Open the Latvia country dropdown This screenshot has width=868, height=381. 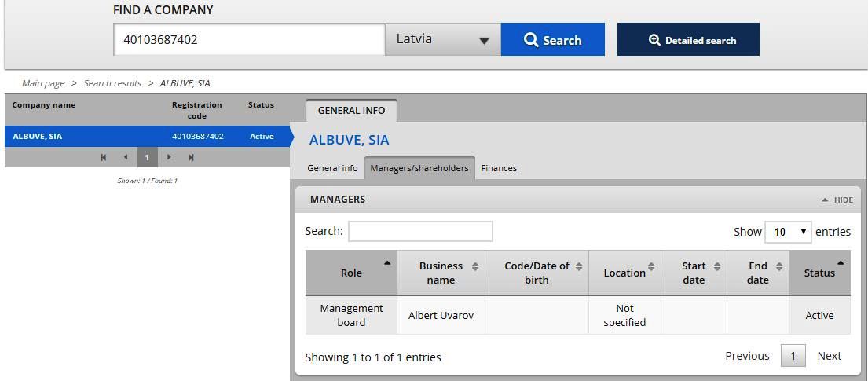pos(442,39)
